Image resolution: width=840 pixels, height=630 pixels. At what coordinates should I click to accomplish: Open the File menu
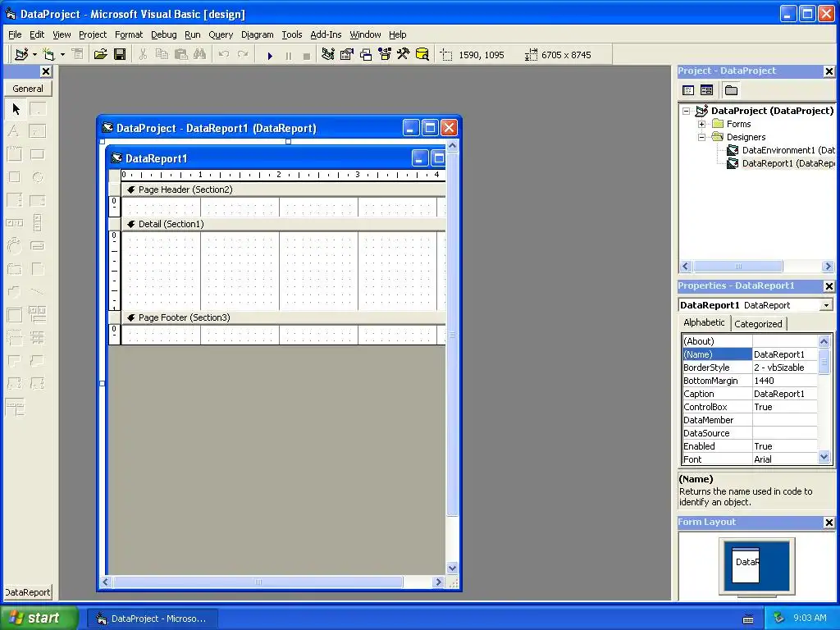(15, 34)
